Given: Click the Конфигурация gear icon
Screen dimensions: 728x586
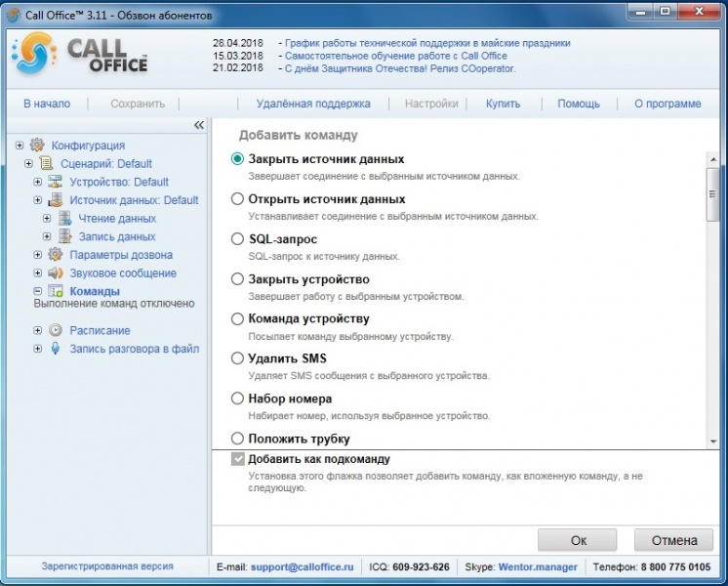Looking at the screenshot, I should point(37,145).
